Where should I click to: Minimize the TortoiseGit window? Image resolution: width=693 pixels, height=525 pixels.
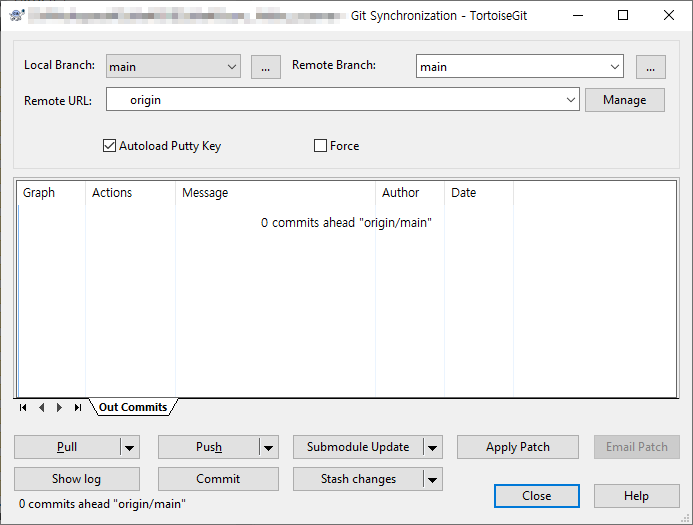(578, 15)
